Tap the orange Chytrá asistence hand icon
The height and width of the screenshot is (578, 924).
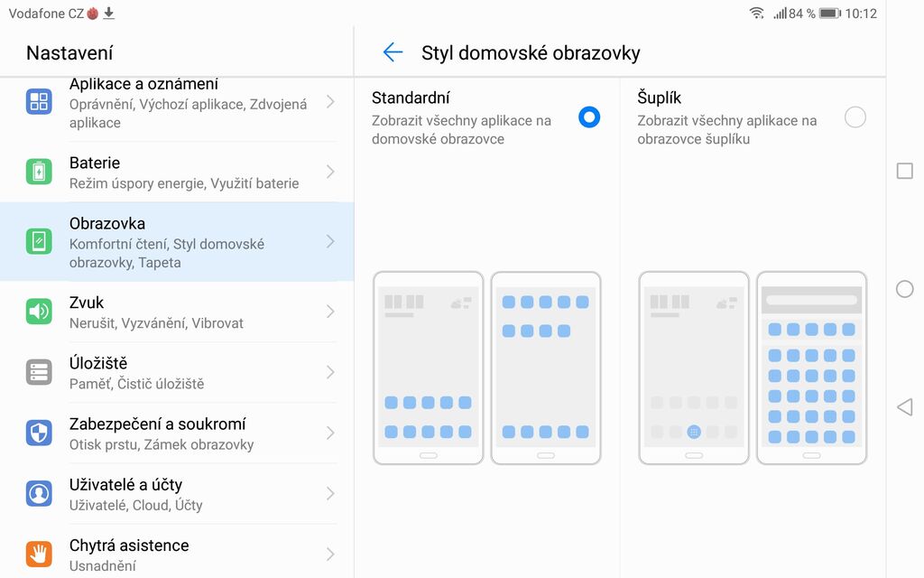coord(39,553)
